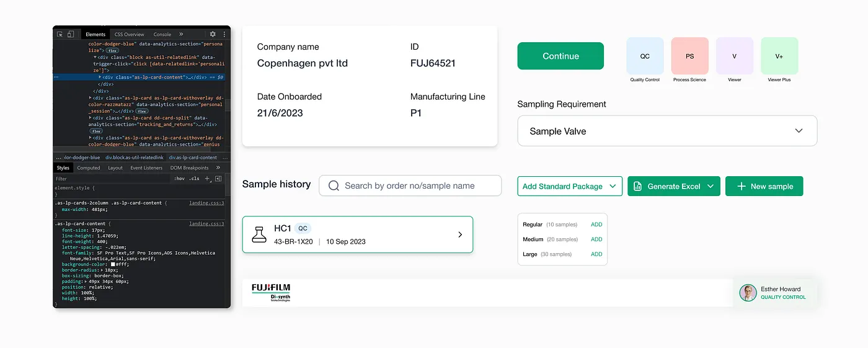Viewport: 868px width, 348px height.
Task: Select the Viewer V role tile
Action: point(734,56)
